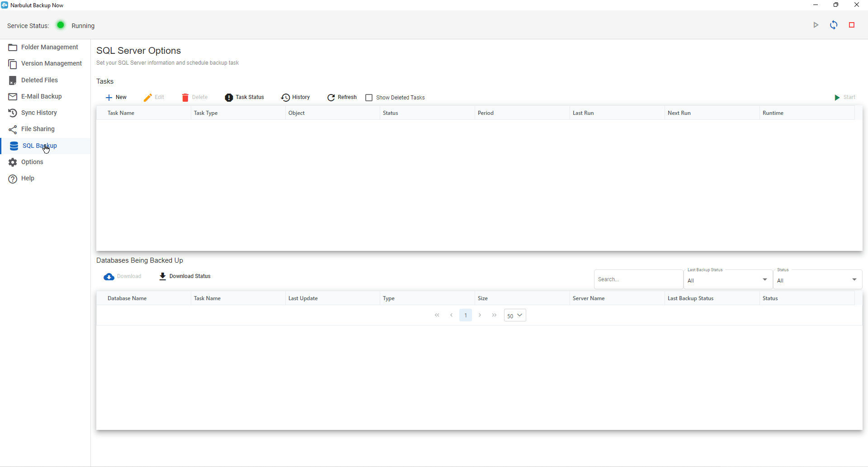Click the Options gear icon
Screen dimensions: 868x467
13,162
